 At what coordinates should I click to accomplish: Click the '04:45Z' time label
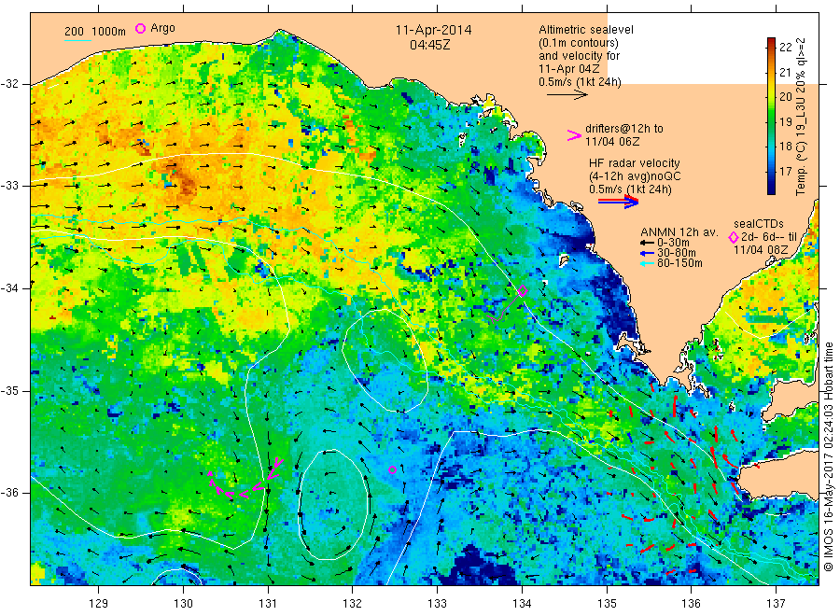point(429,45)
